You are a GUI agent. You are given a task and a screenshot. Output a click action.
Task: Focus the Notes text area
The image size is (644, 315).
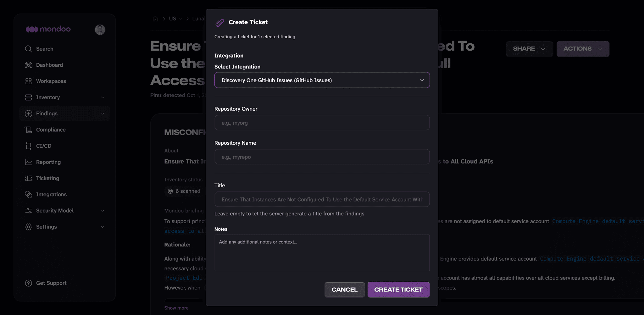(322, 253)
